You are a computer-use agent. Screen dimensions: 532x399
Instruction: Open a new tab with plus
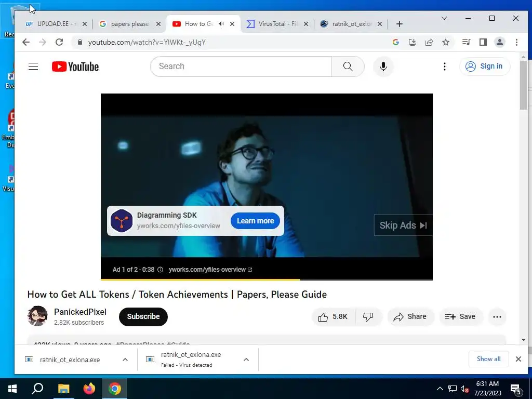click(x=400, y=24)
